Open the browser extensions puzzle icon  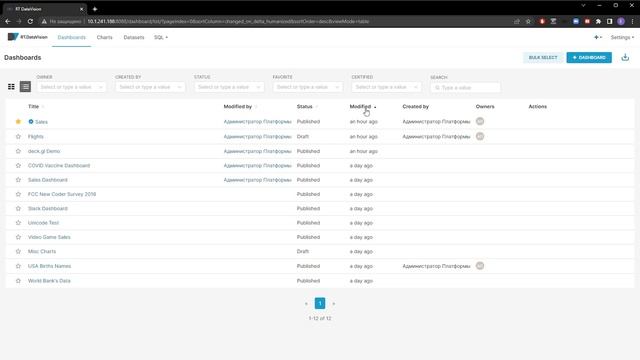(x=598, y=21)
